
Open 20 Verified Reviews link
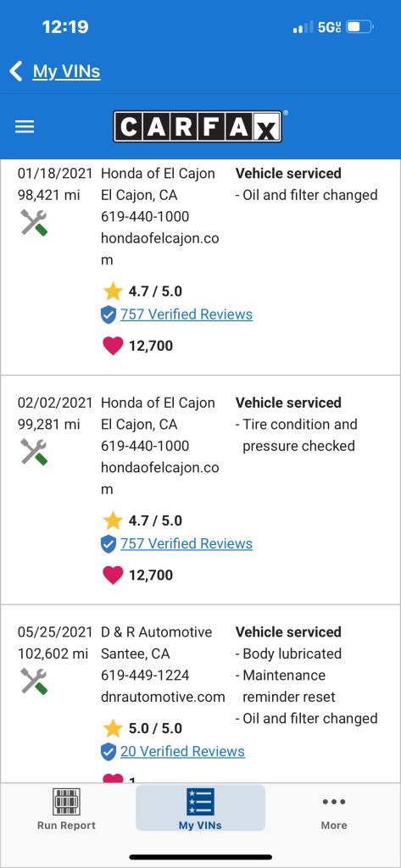pyautogui.click(x=182, y=751)
